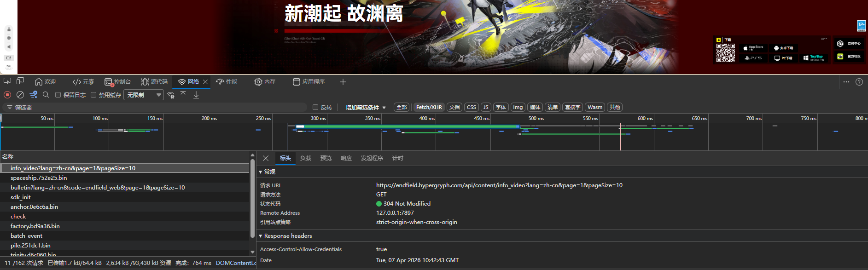Image resolution: width=868 pixels, height=270 pixels.
Task: Toggle the Img filter
Action: [x=518, y=107]
